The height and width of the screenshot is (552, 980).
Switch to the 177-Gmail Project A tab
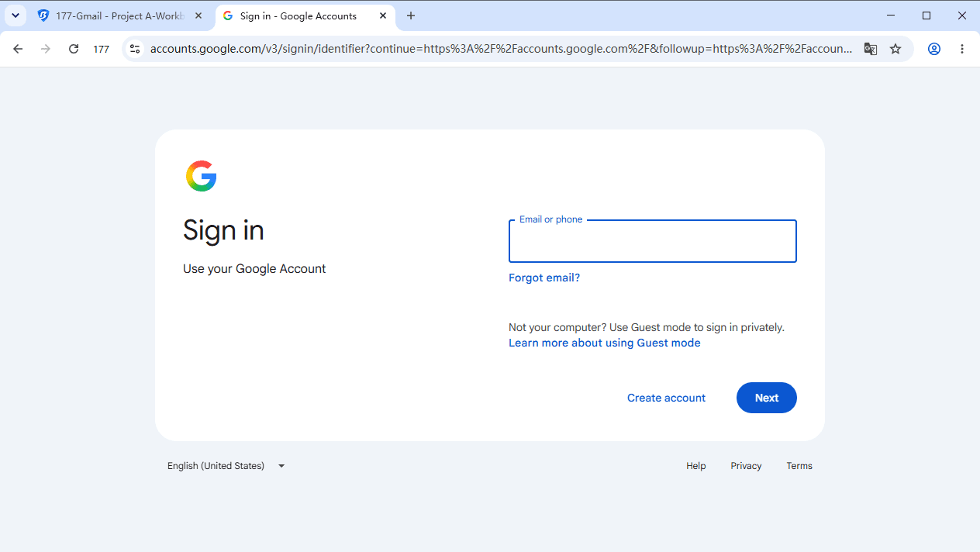click(x=120, y=16)
